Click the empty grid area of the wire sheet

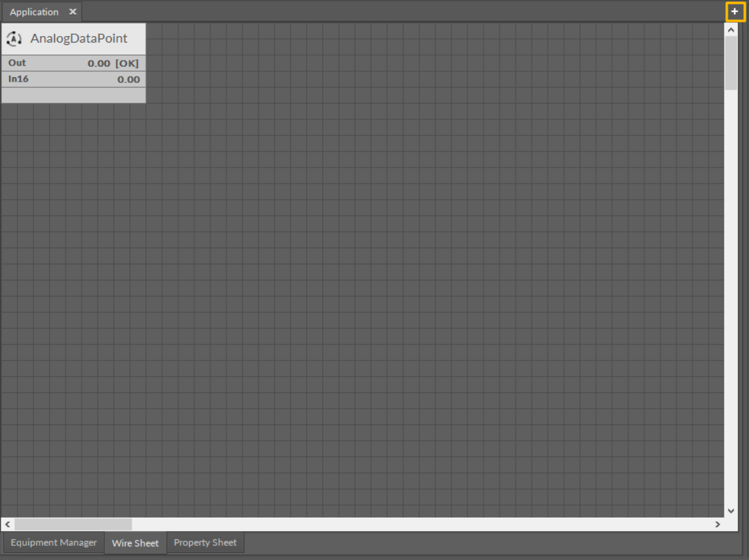tap(386, 289)
